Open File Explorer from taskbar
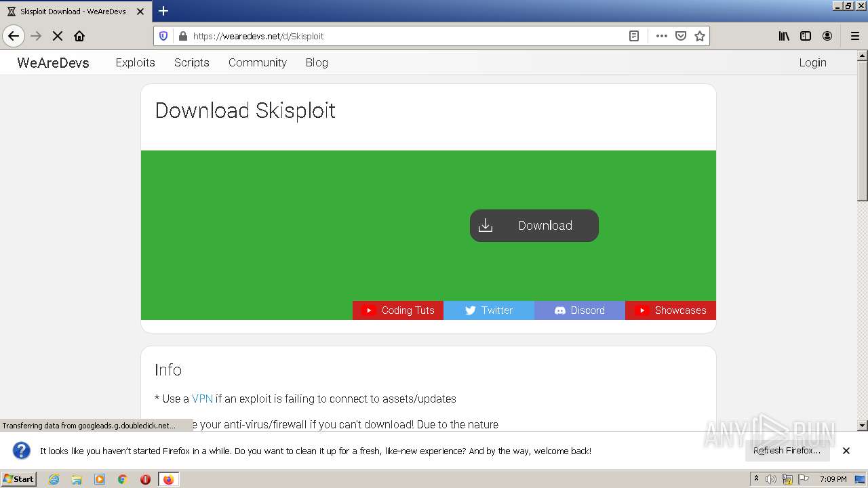 point(77,479)
